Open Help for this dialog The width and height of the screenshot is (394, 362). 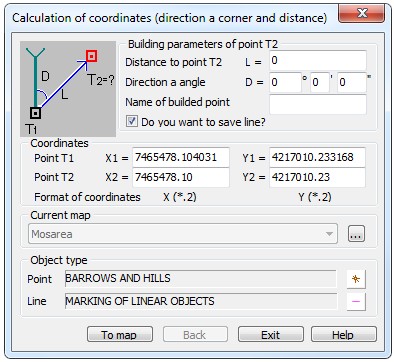point(344,334)
